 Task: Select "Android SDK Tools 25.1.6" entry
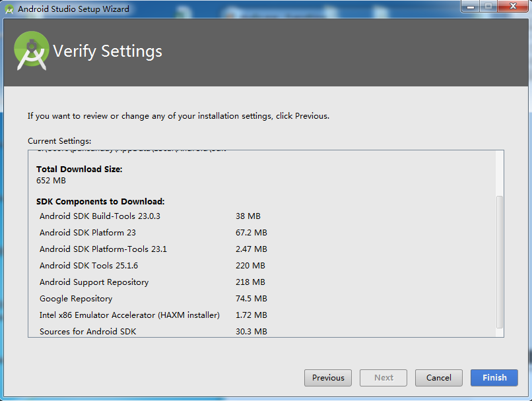[x=88, y=265]
